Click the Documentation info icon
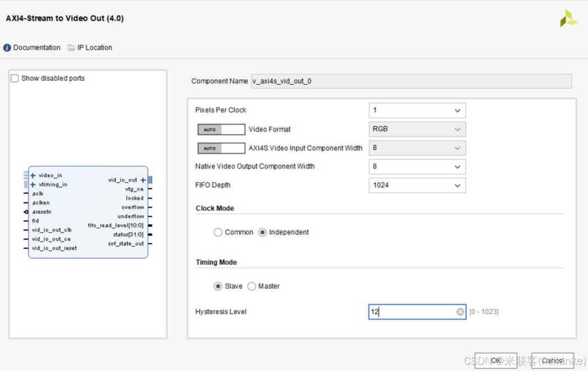Image resolution: width=588 pixels, height=371 pixels. click(6, 48)
